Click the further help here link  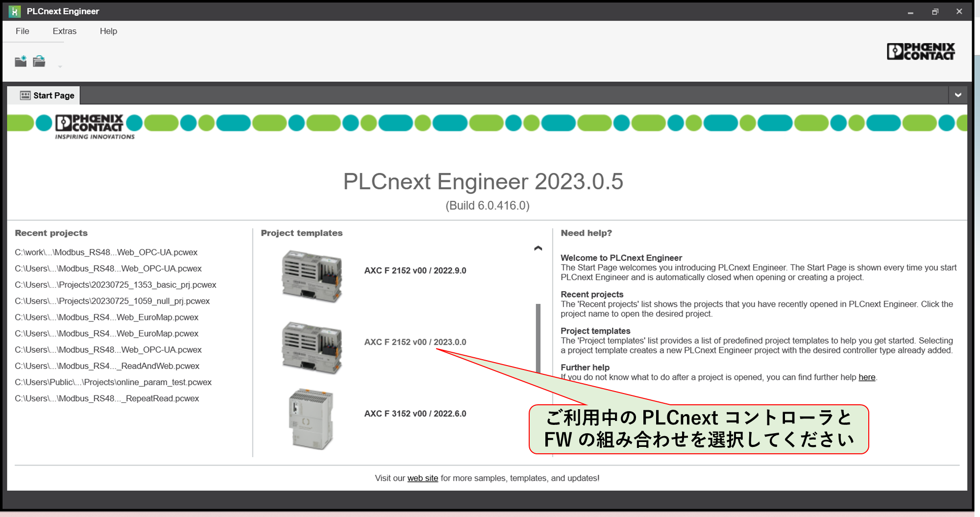[866, 377]
